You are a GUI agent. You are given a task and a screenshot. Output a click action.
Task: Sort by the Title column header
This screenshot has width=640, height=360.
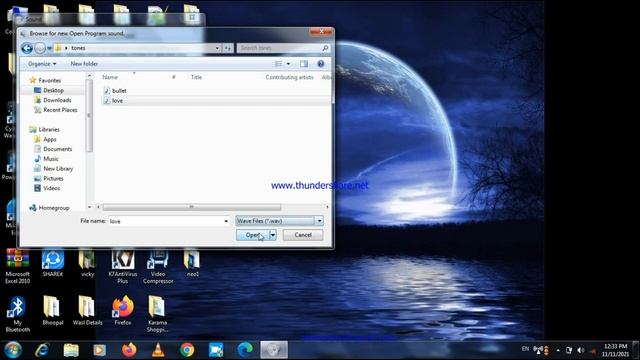coord(196,77)
